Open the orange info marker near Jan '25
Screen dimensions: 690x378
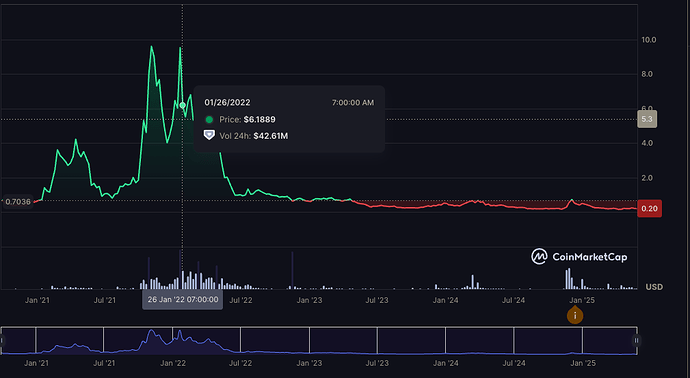coord(575,316)
